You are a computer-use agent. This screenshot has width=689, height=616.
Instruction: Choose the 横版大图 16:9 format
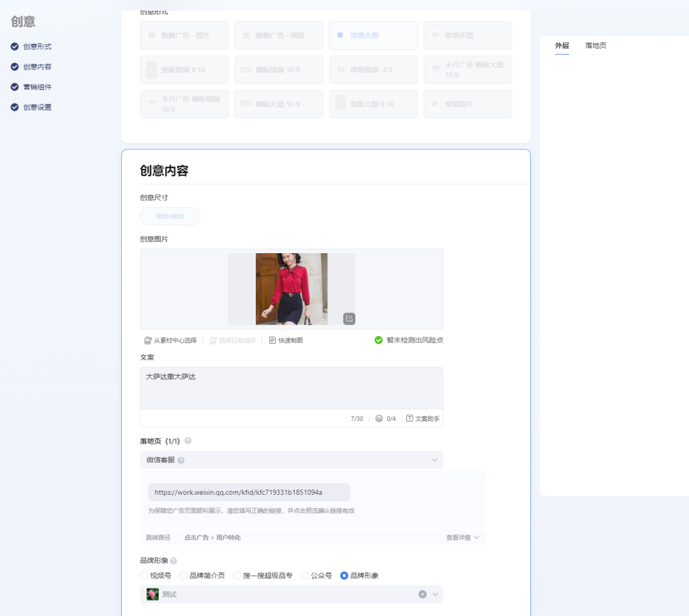point(279,104)
